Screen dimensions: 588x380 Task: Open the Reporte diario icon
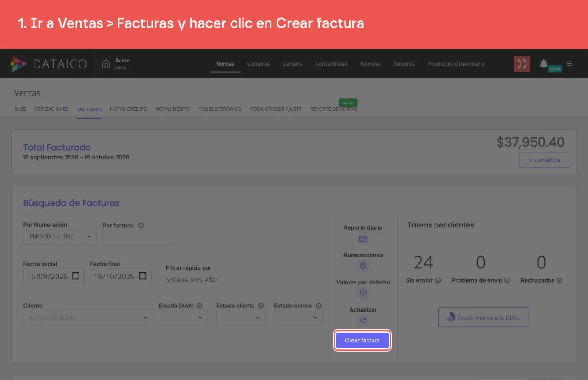click(x=363, y=238)
